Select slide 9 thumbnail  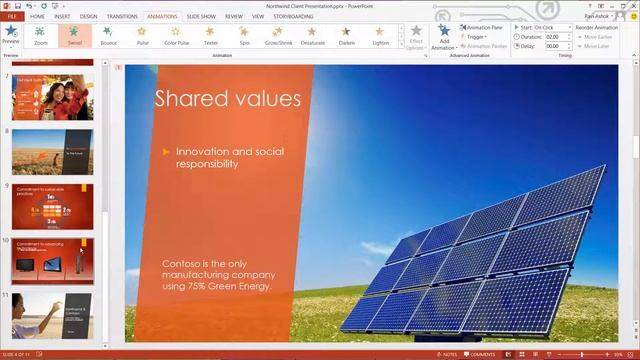[x=53, y=207]
